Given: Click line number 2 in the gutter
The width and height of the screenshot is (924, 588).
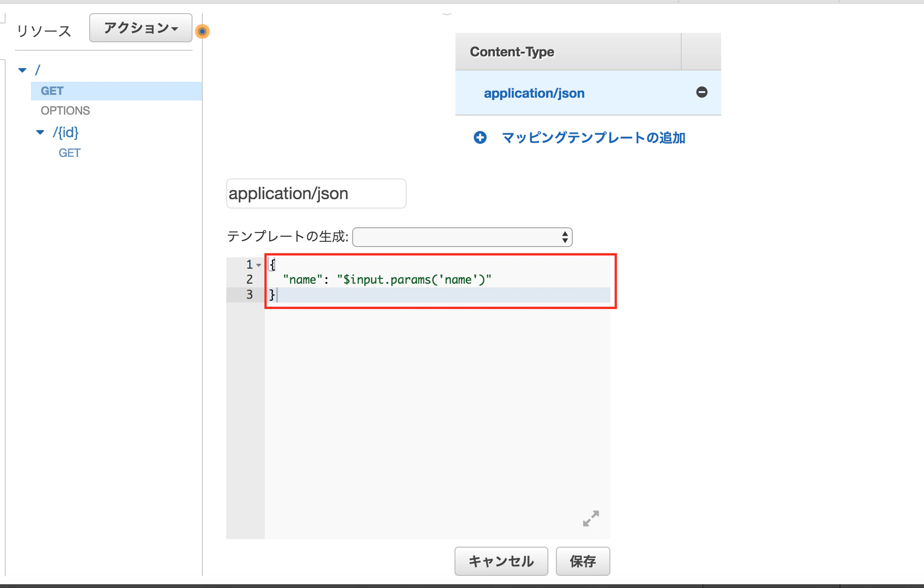Looking at the screenshot, I should [x=250, y=280].
